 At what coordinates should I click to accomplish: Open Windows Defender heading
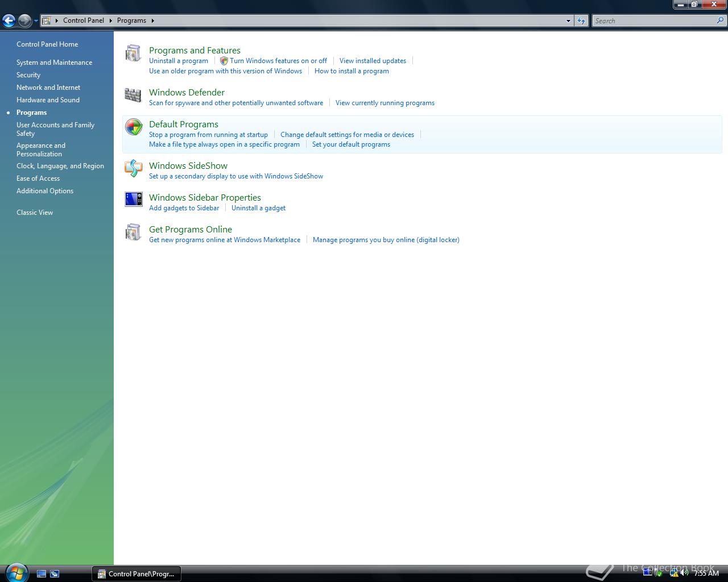187,93
